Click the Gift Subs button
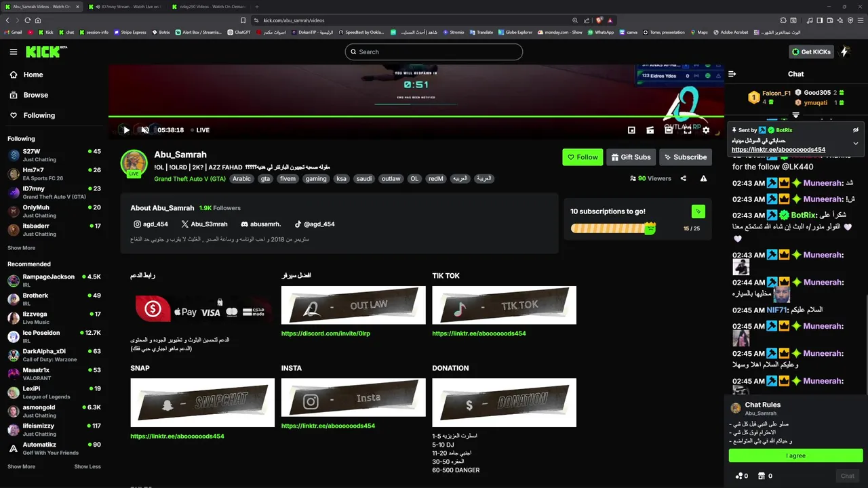The image size is (868, 488). pyautogui.click(x=631, y=157)
